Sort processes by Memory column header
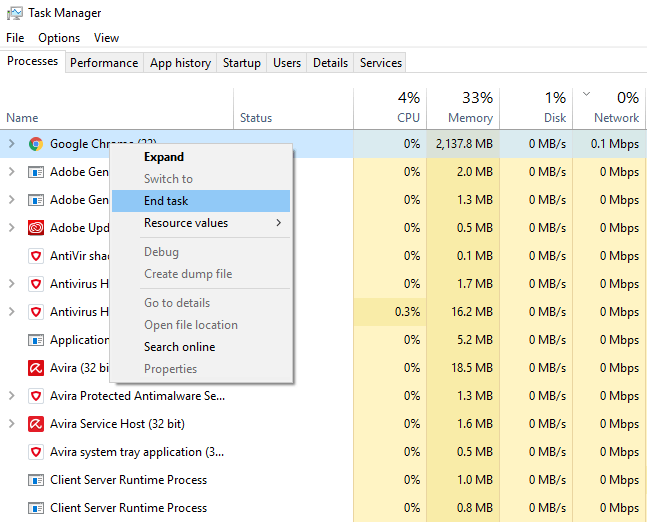The image size is (647, 522). coord(462,107)
